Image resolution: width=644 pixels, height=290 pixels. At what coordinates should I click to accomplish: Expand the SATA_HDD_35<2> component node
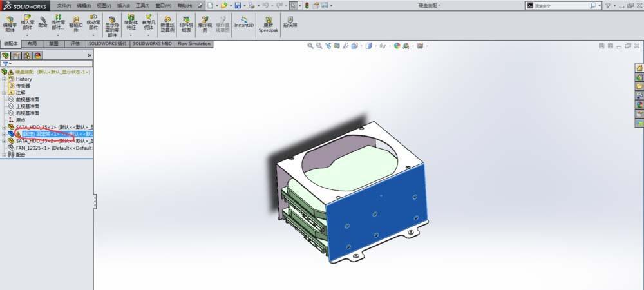[x=4, y=141]
